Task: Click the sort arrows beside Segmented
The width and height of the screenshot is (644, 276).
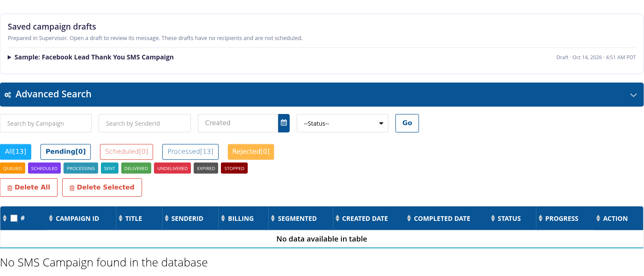Action: point(273,218)
